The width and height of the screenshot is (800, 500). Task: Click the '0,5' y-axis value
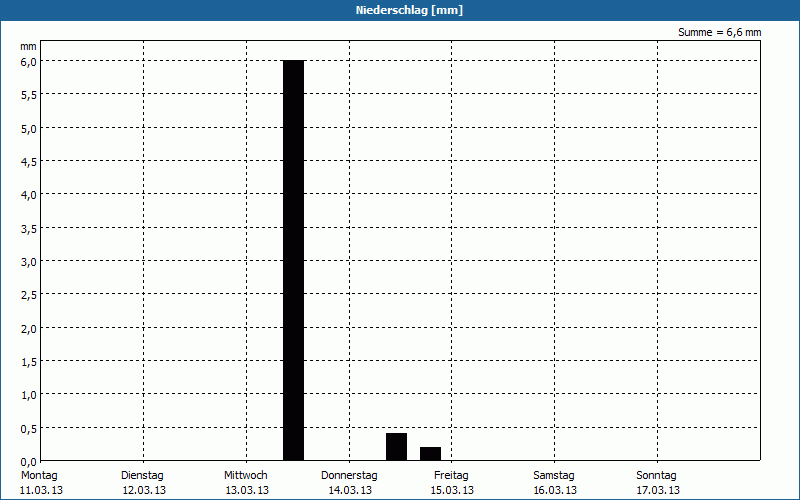tap(29, 429)
